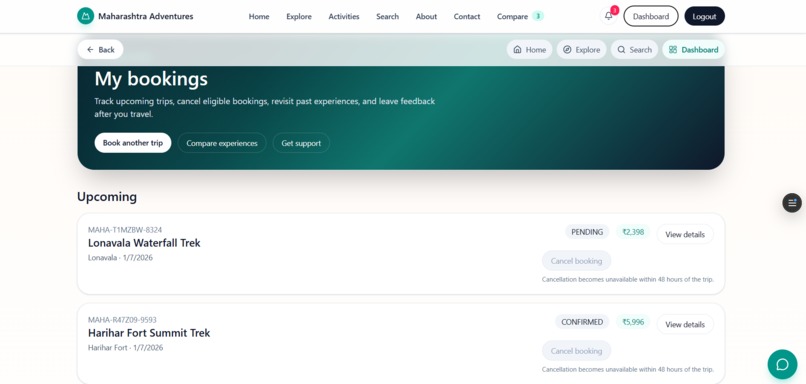The height and width of the screenshot is (384, 806).
Task: Click the Back arrow button
Action: tap(100, 49)
